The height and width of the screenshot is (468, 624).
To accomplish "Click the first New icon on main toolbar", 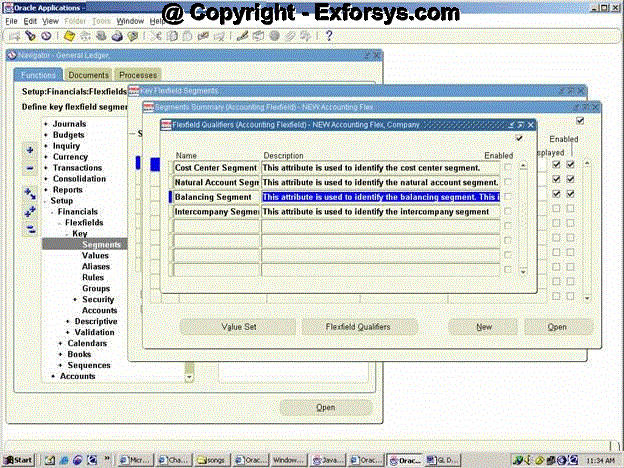I will [x=13, y=36].
